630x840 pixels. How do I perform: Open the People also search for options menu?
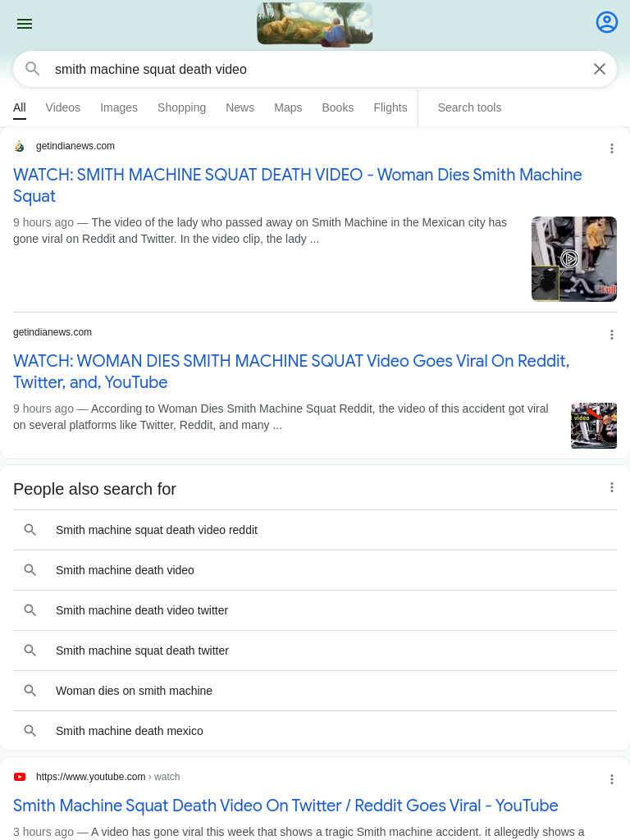tap(611, 487)
